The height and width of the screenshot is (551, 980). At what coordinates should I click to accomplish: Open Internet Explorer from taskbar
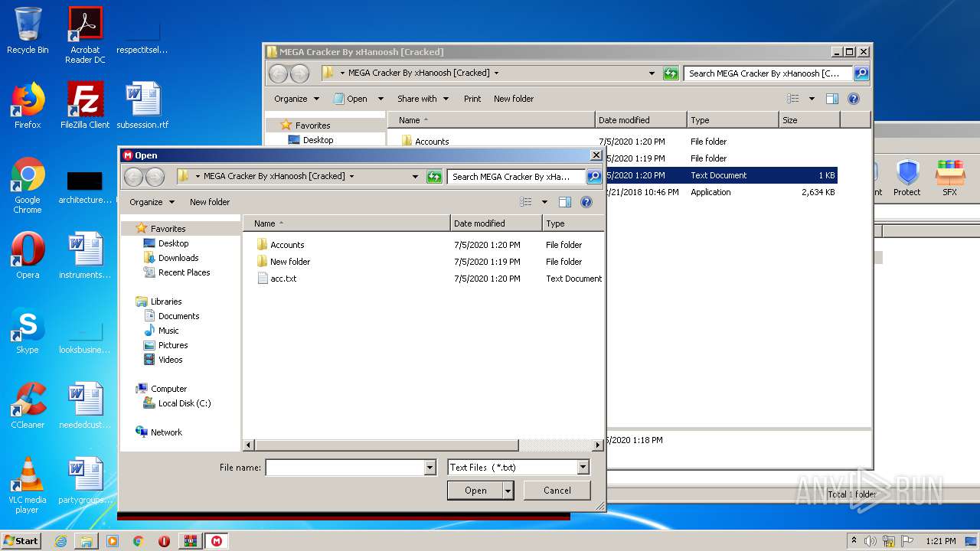coord(60,541)
